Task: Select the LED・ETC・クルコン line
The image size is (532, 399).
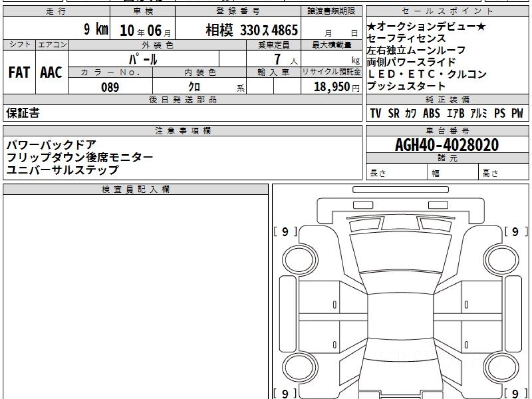Action: pos(427,74)
